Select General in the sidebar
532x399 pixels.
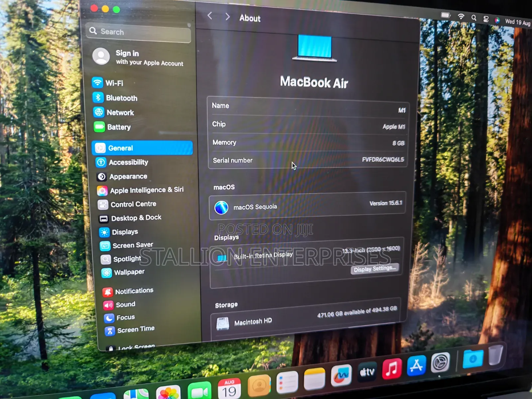coord(142,148)
